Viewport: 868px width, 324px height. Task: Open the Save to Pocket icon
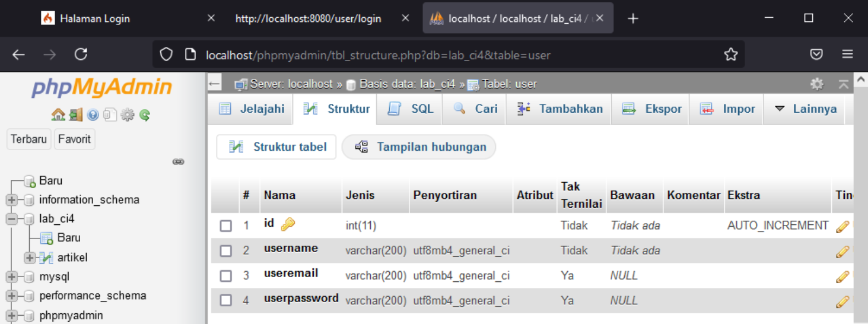tap(816, 55)
